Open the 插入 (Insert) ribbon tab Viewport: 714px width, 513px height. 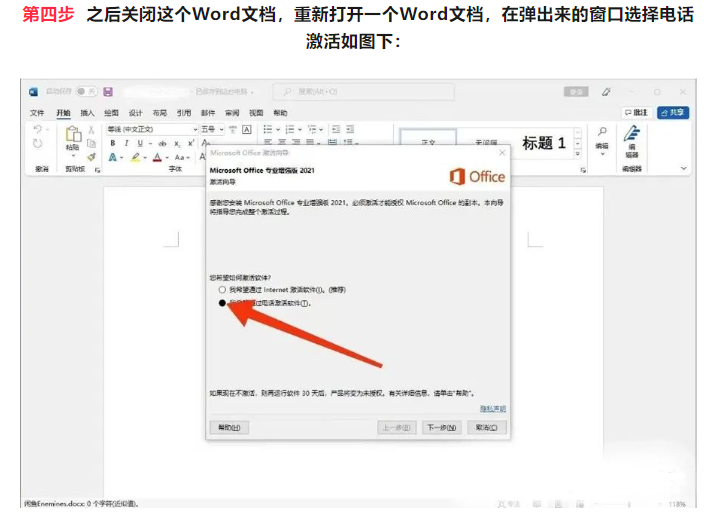coord(87,113)
